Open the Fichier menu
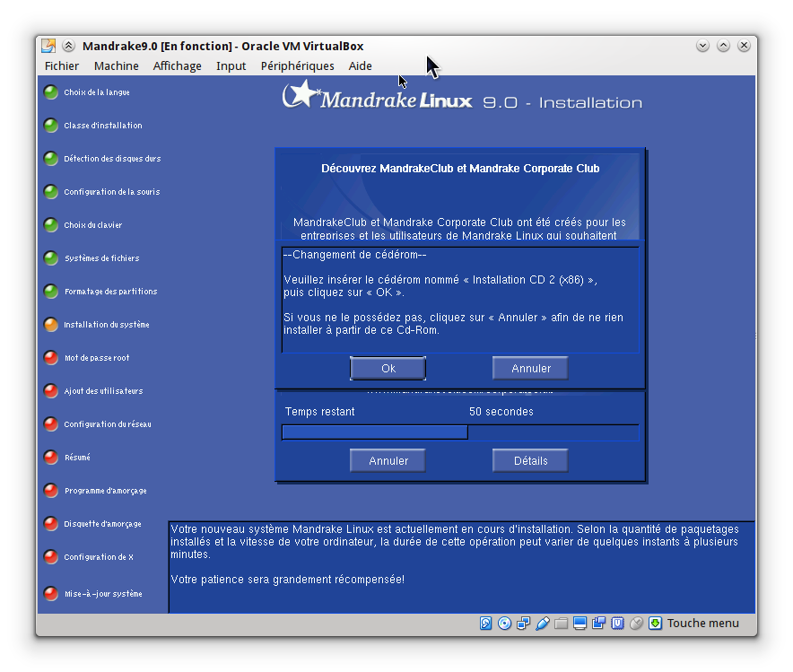 pyautogui.click(x=62, y=66)
